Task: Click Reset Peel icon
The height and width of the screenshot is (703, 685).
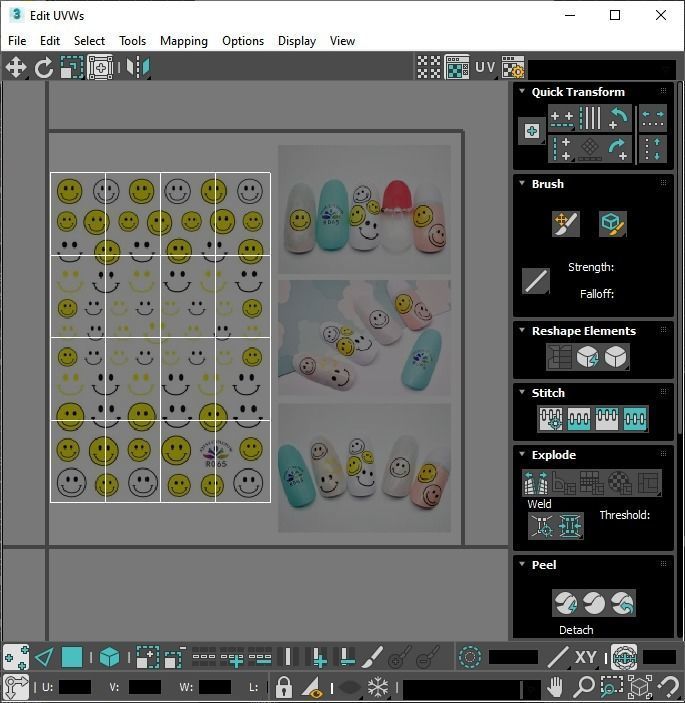Action: tap(622, 603)
